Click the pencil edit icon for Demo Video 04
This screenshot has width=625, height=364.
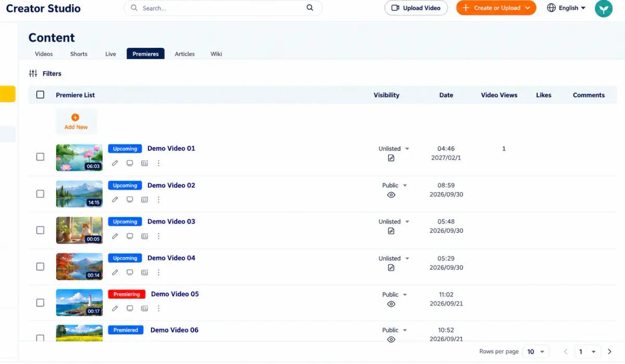(x=115, y=272)
